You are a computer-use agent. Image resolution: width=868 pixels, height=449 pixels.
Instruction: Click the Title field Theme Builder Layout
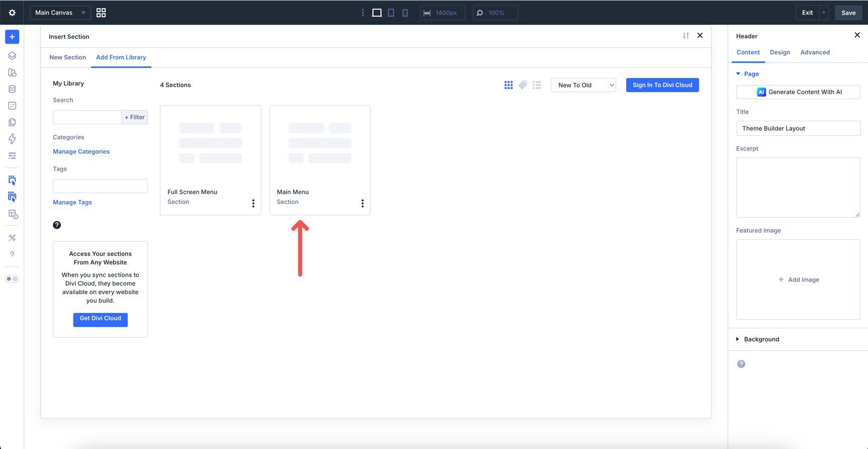pos(798,128)
